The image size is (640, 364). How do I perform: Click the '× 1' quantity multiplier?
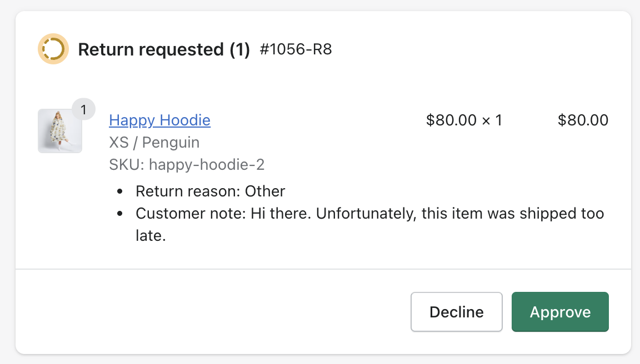(x=492, y=120)
